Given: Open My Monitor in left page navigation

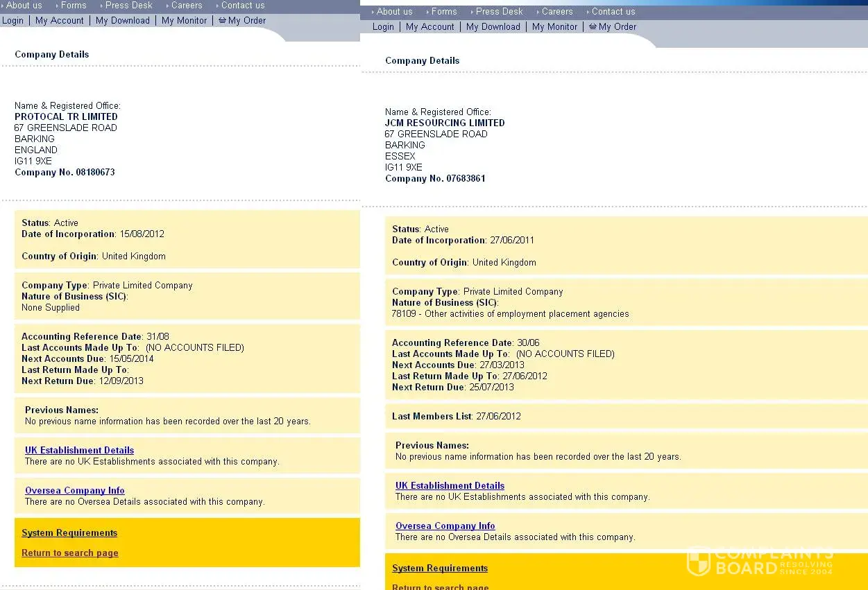Looking at the screenshot, I should point(184,21).
